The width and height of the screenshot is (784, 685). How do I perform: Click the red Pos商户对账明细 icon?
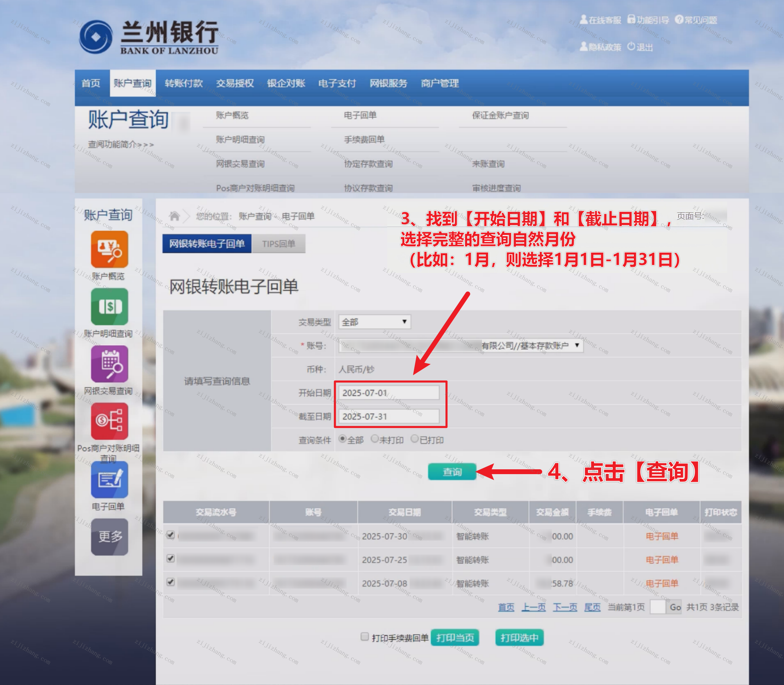click(x=109, y=421)
